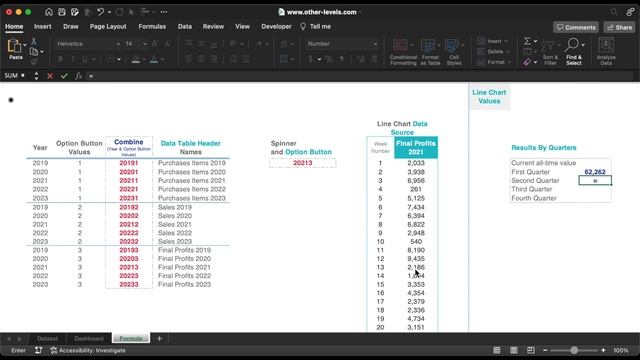Click zoom out minus button
The height and width of the screenshot is (360, 640).
pos(545,350)
